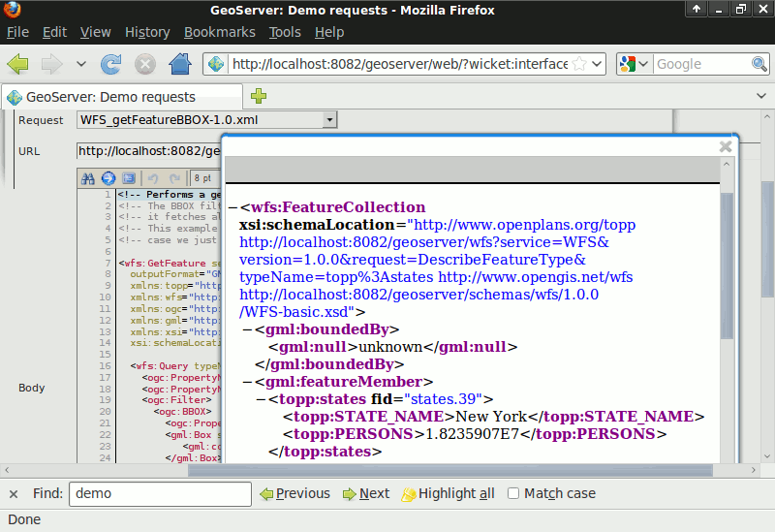775x532 pixels.
Task: Collapse the gml:featureMember node
Action: (247, 382)
